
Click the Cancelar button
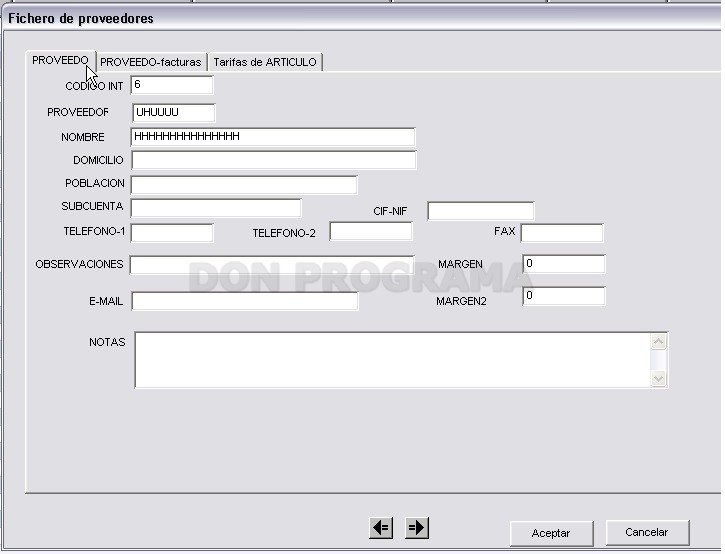coord(647,532)
